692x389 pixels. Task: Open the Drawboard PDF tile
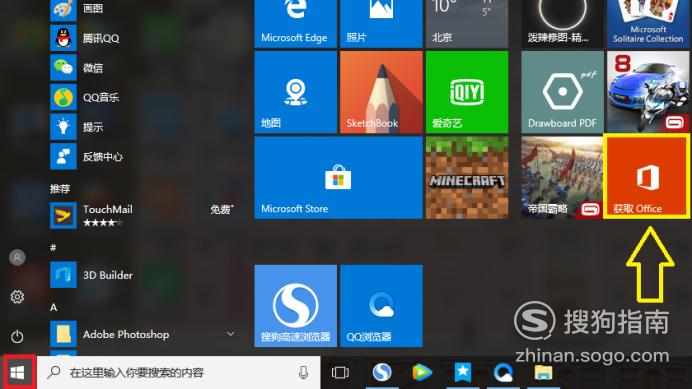[x=562, y=92]
